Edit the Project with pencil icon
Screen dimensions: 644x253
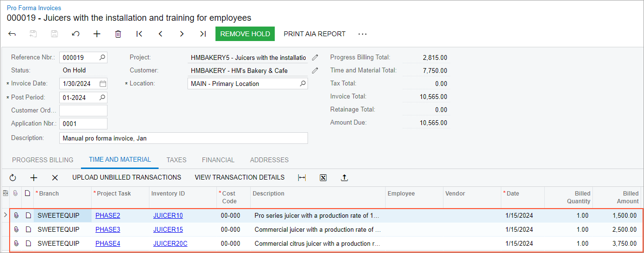(315, 57)
